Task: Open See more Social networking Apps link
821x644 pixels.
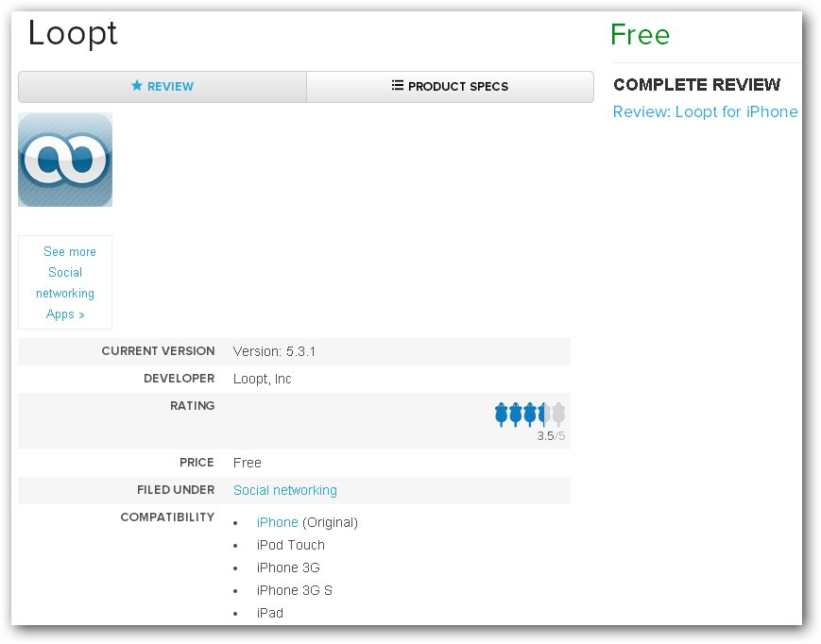Action: [65, 282]
